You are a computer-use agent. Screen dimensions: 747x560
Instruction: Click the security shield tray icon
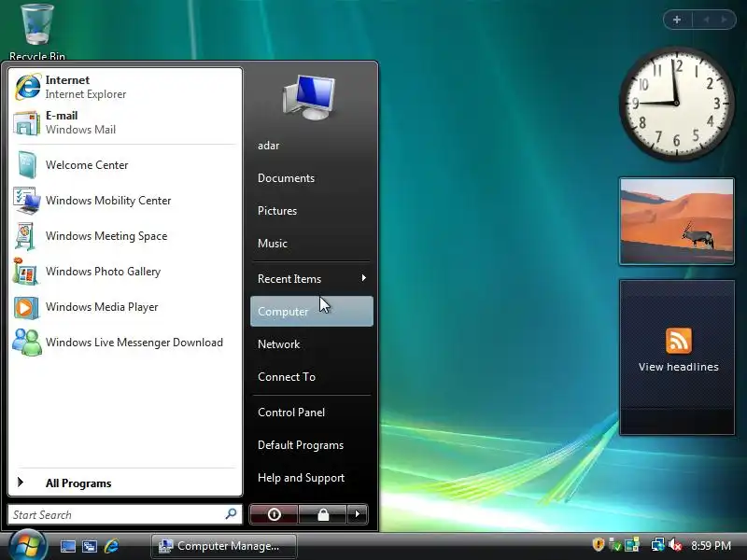click(x=598, y=544)
